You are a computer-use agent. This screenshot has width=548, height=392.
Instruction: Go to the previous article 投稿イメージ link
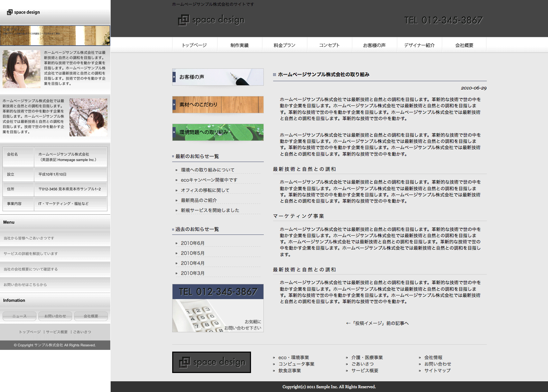377,323
